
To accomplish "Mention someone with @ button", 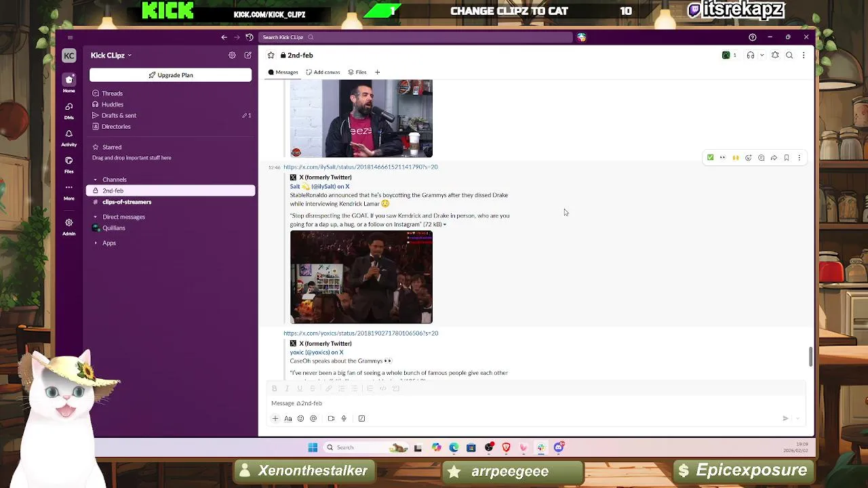I will (313, 419).
